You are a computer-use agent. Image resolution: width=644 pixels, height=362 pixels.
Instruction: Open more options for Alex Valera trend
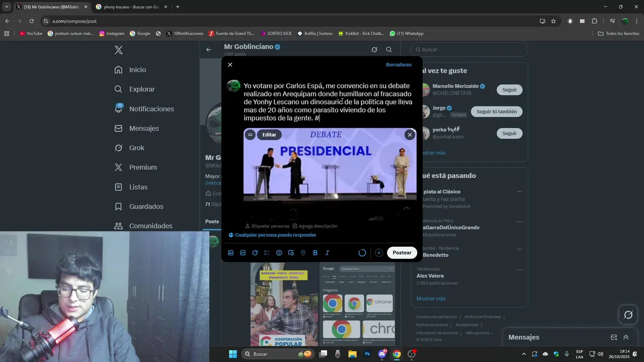(x=519, y=269)
